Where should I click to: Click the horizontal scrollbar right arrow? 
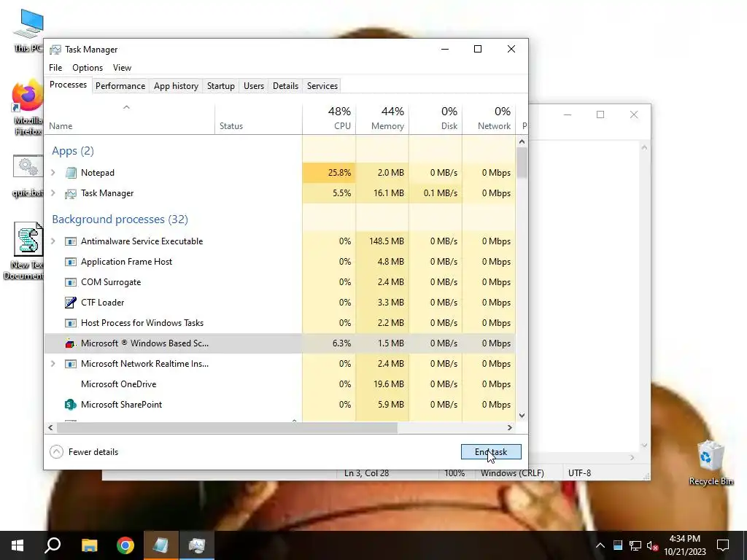click(x=510, y=427)
